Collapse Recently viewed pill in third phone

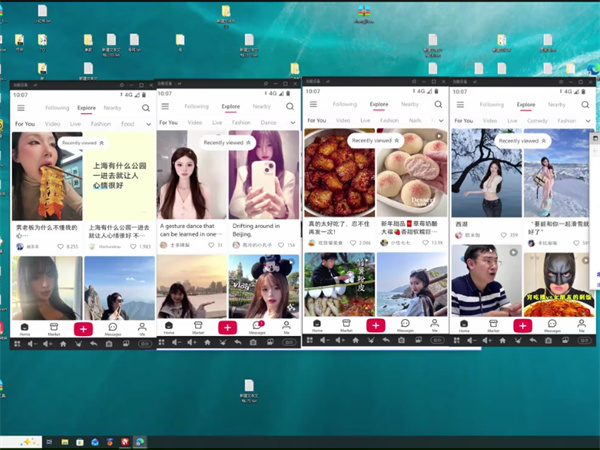pyautogui.click(x=375, y=140)
